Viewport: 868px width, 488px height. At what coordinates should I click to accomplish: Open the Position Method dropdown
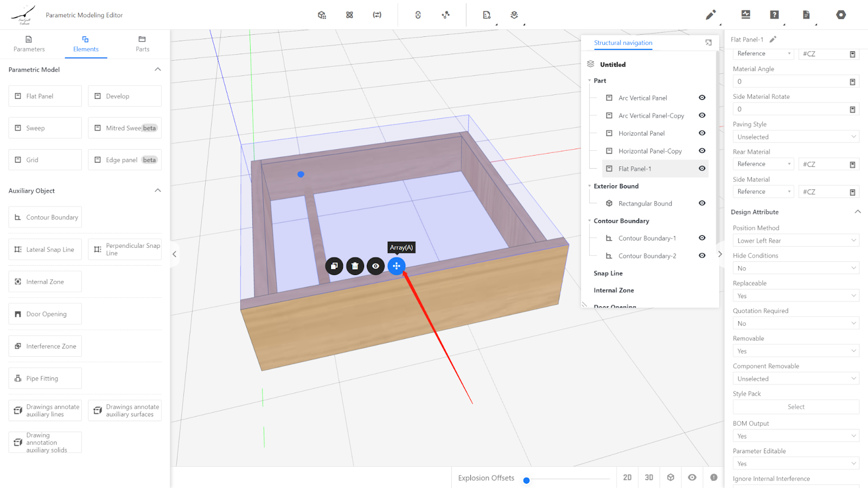tap(795, 241)
